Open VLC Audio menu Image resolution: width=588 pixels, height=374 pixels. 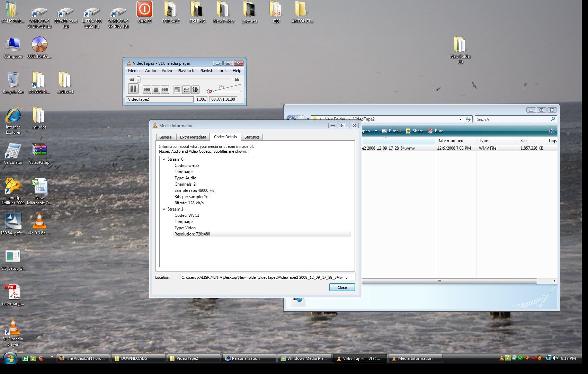[150, 71]
